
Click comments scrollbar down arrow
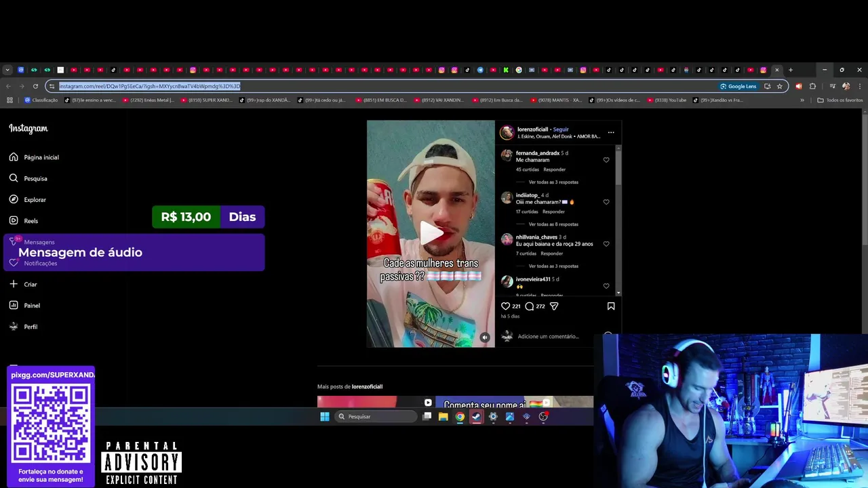coord(618,293)
